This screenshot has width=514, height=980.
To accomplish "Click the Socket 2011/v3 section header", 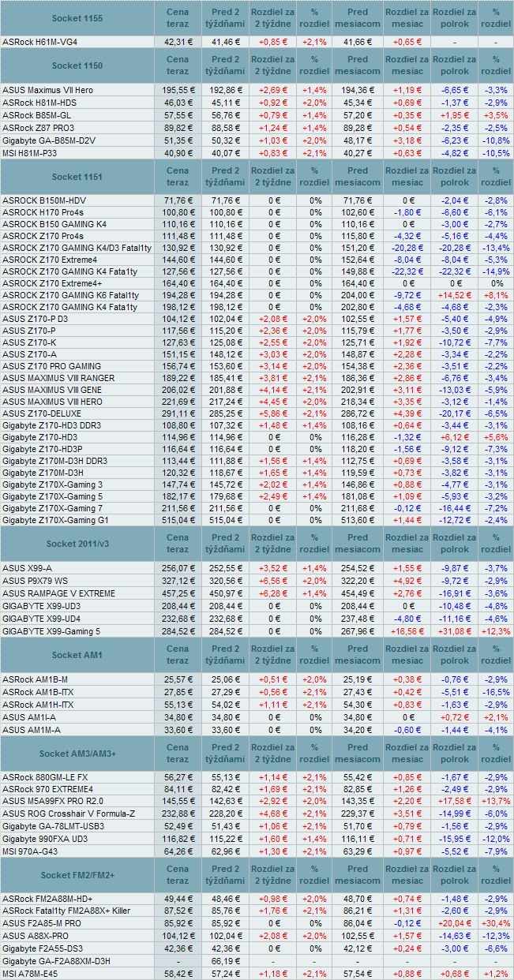I will point(77,544).
